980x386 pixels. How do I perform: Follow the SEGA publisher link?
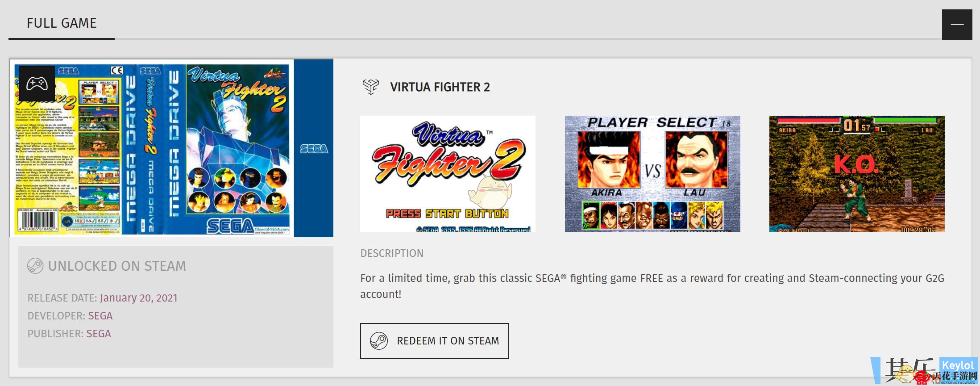click(x=99, y=334)
